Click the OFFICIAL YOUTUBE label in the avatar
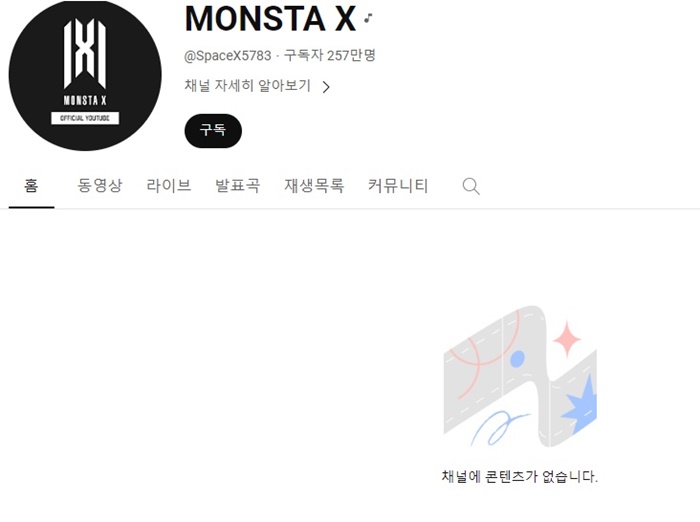 pos(85,118)
